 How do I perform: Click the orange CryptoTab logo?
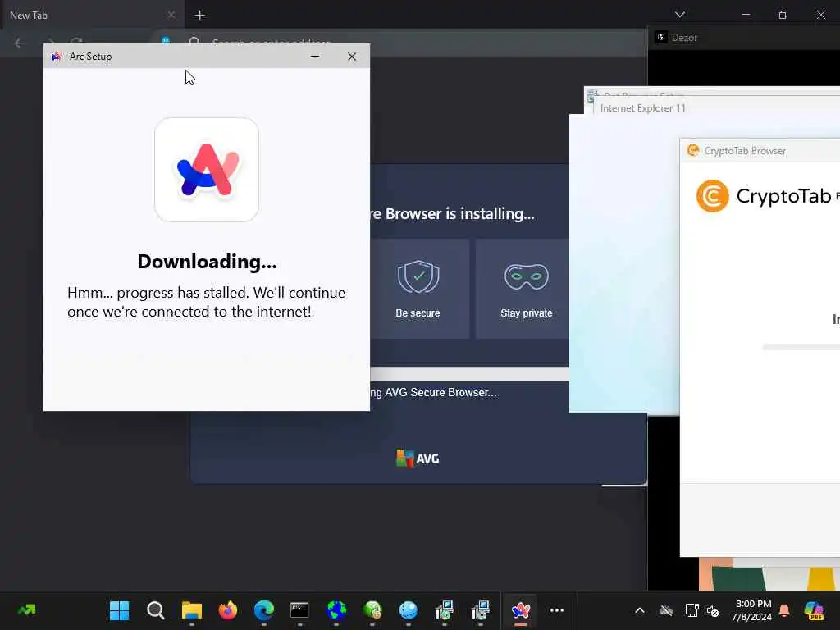(713, 196)
